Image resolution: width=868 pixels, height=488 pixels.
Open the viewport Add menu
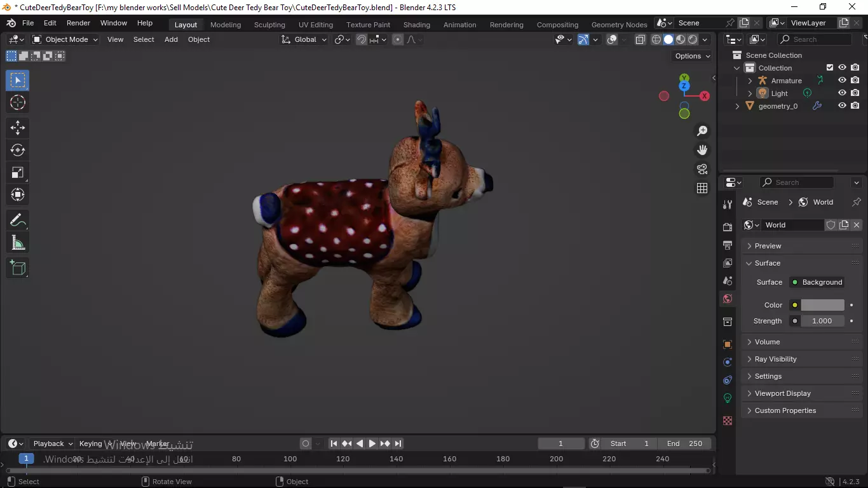[x=171, y=39]
